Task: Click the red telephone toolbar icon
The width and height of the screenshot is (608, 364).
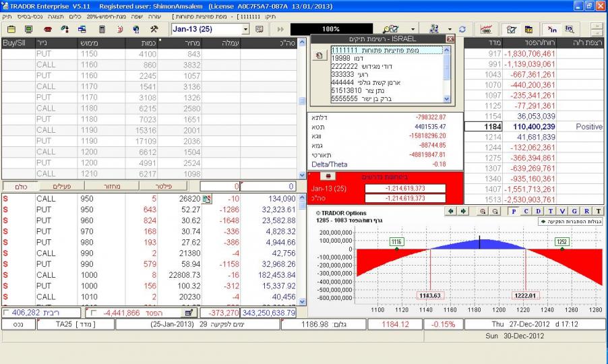Action: click(x=47, y=30)
